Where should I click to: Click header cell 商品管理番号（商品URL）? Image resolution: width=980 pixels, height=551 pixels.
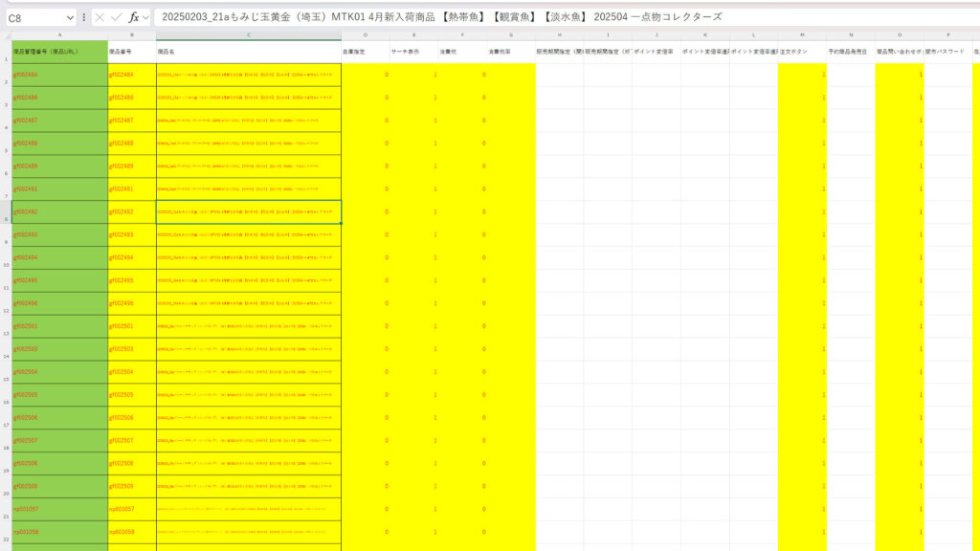point(59,52)
